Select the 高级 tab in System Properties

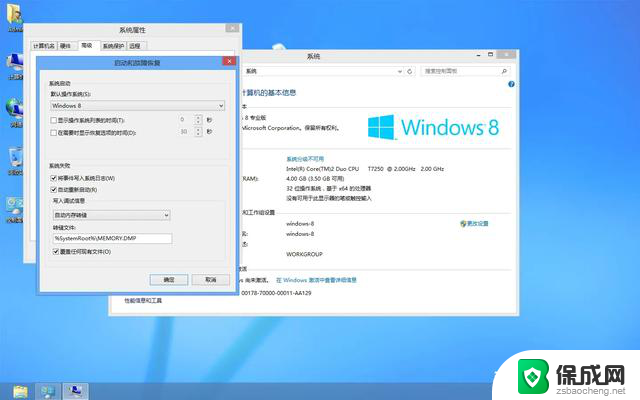87,45
